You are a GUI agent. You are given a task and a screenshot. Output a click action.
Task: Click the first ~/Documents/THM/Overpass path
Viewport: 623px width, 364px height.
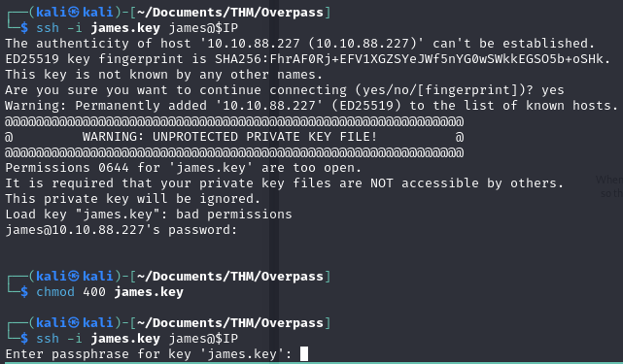click(x=230, y=13)
